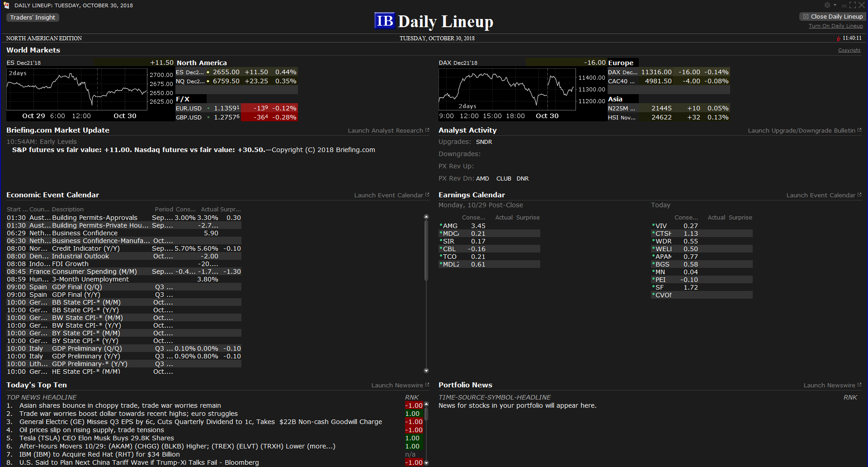Expand the dropdown arrow beside settings gear
Image resolution: width=868 pixels, height=467 pixels.
835,5
